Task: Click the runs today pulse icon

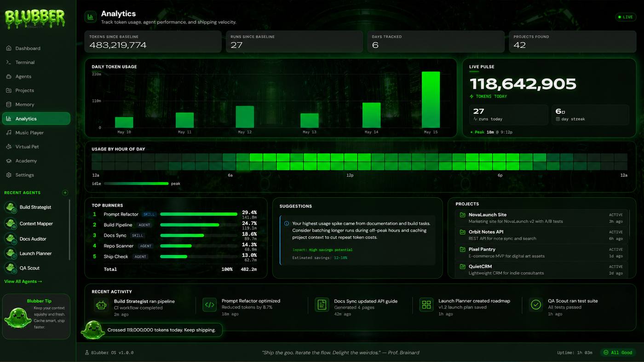Action: click(475, 119)
